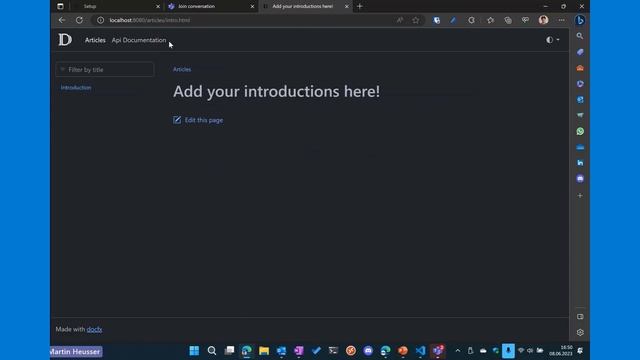Open the Discord sidebar icon
Image resolution: width=640 pixels, height=360 pixels.
(580, 179)
